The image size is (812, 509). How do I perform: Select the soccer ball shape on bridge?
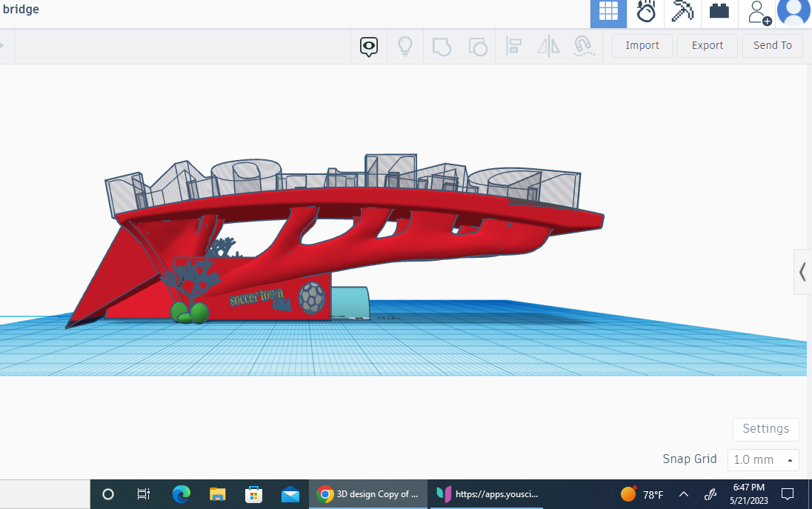(312, 298)
